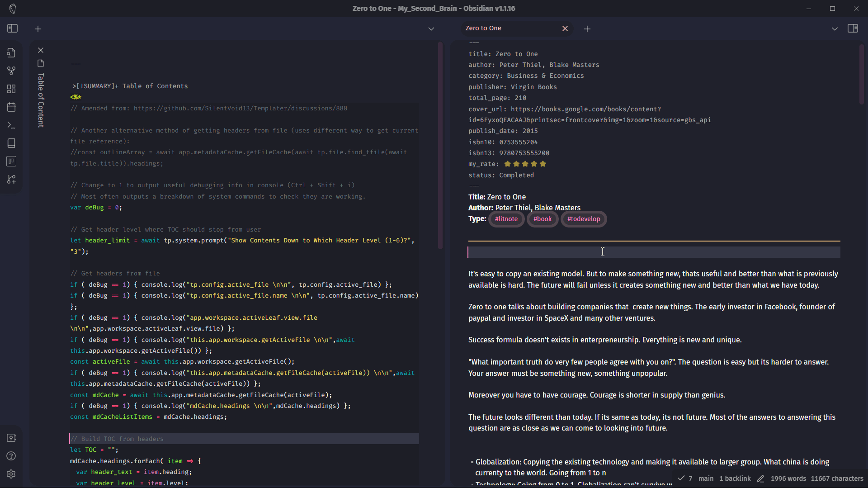Open the command palette icon

tap(11, 125)
